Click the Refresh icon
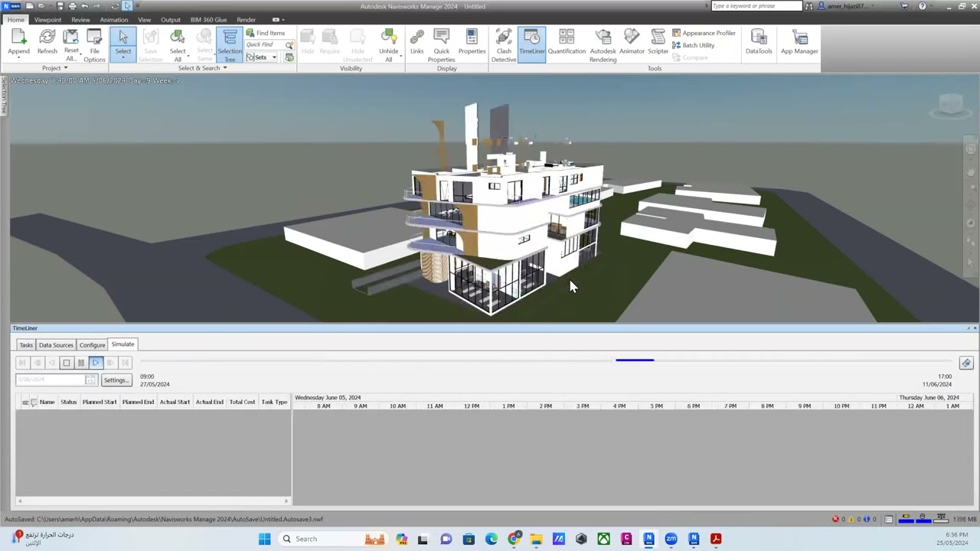Image resolution: width=980 pixels, height=551 pixels. click(47, 37)
